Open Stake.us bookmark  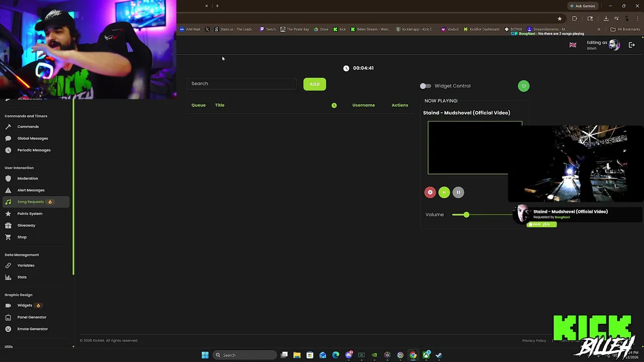[x=234, y=29]
